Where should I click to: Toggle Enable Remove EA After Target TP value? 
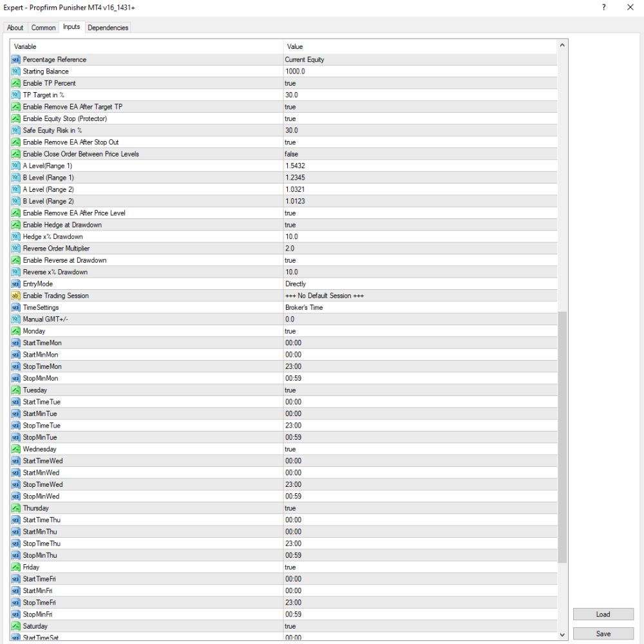[x=420, y=107]
